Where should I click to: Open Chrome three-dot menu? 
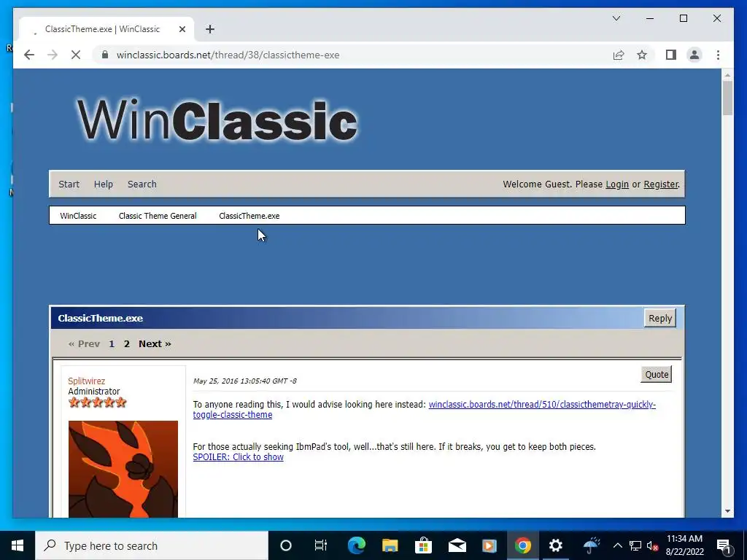(718, 55)
